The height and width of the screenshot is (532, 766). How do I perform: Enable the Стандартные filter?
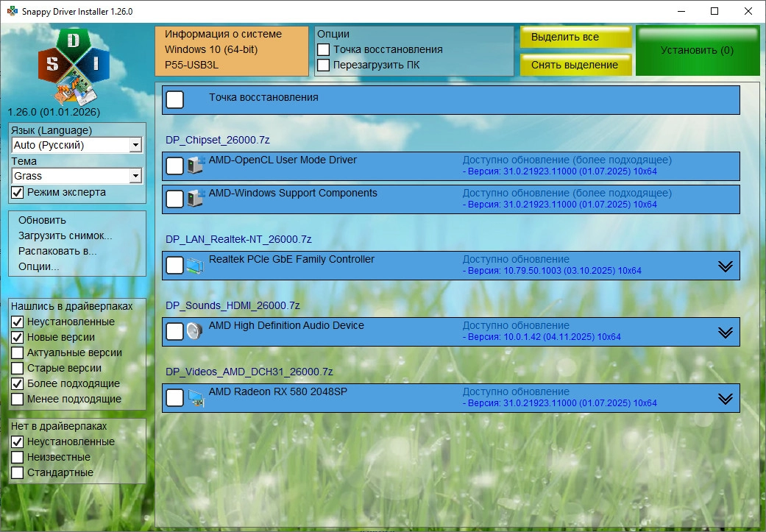tap(18, 473)
